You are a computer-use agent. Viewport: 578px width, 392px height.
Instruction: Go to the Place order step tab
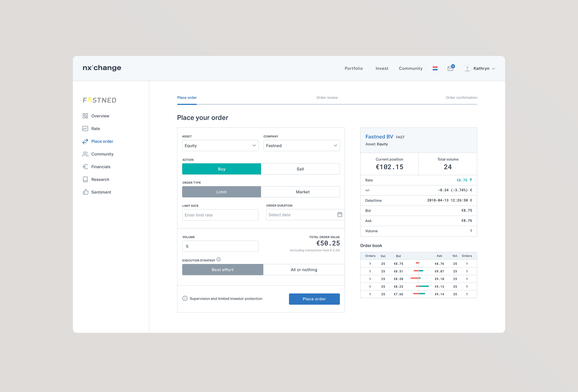[187, 97]
